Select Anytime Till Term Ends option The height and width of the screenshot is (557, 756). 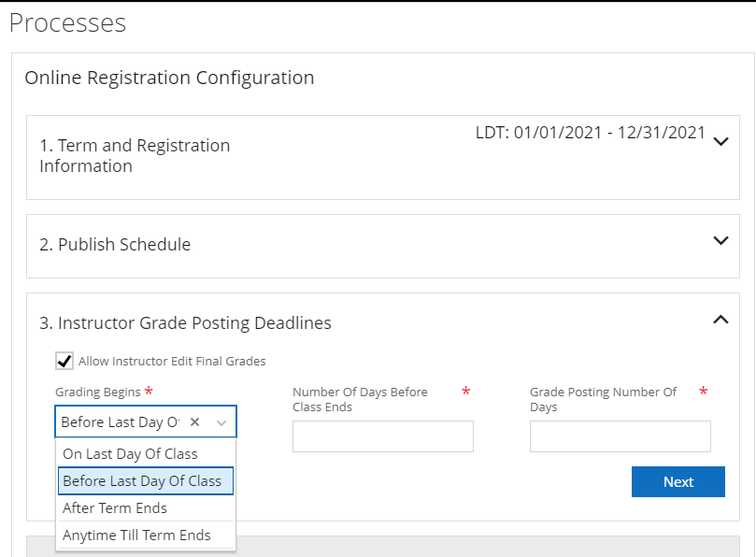(136, 536)
